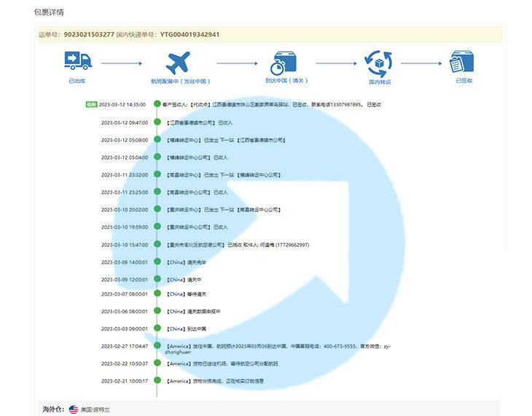Click the 美国-波特兰 warehouse label
This screenshot has height=416, width=532.
(x=95, y=409)
